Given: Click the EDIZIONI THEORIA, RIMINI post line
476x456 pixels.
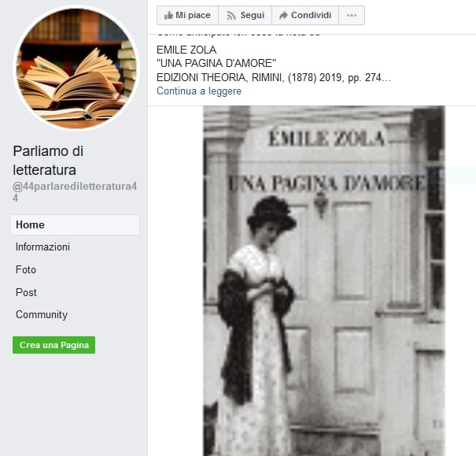Looking at the screenshot, I should (x=274, y=77).
